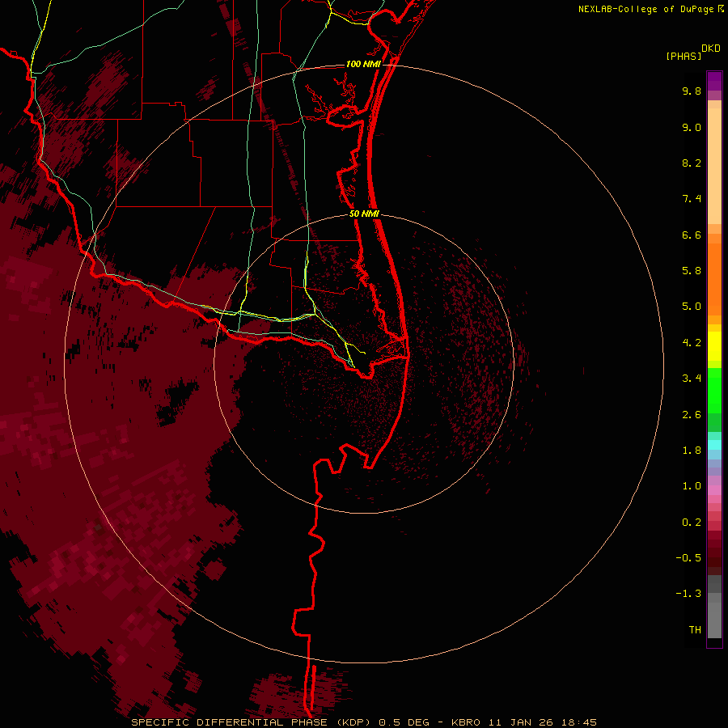Click the -0.5 legend value
This screenshot has height=728, width=728.
[688, 558]
